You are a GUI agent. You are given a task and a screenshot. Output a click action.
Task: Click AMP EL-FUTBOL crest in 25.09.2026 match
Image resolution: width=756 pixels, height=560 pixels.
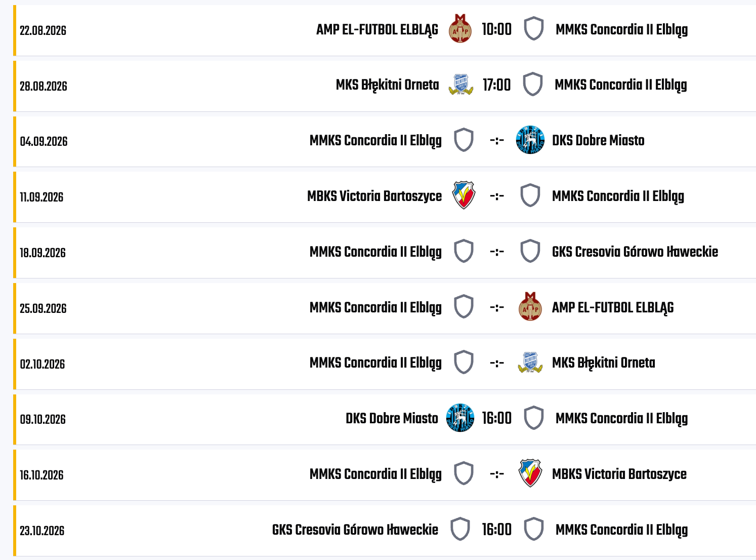point(530,307)
